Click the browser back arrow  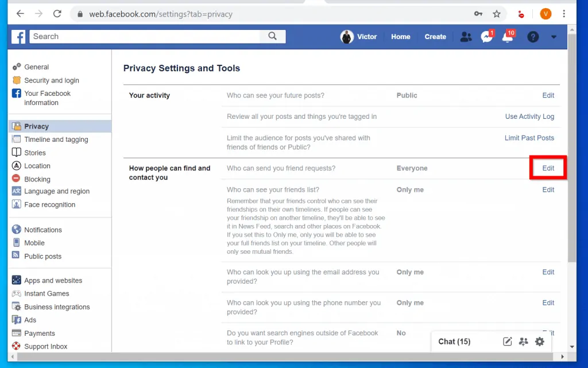click(x=20, y=14)
